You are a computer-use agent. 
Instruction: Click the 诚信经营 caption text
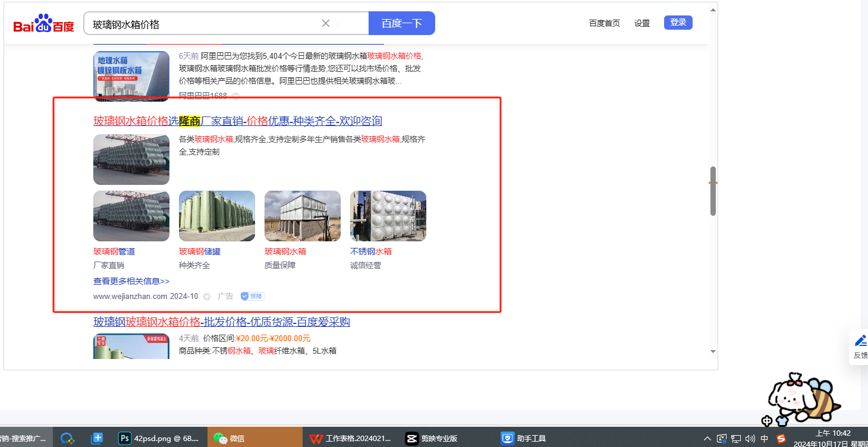click(x=366, y=265)
